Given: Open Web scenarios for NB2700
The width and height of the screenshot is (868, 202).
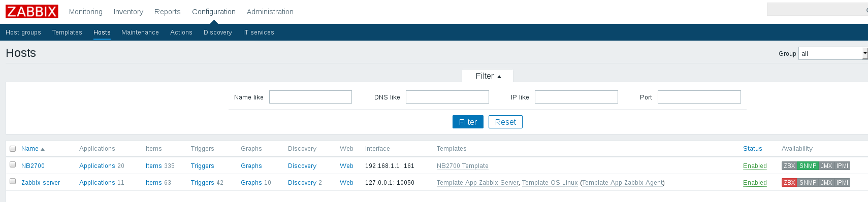Looking at the screenshot, I should pyautogui.click(x=346, y=166).
